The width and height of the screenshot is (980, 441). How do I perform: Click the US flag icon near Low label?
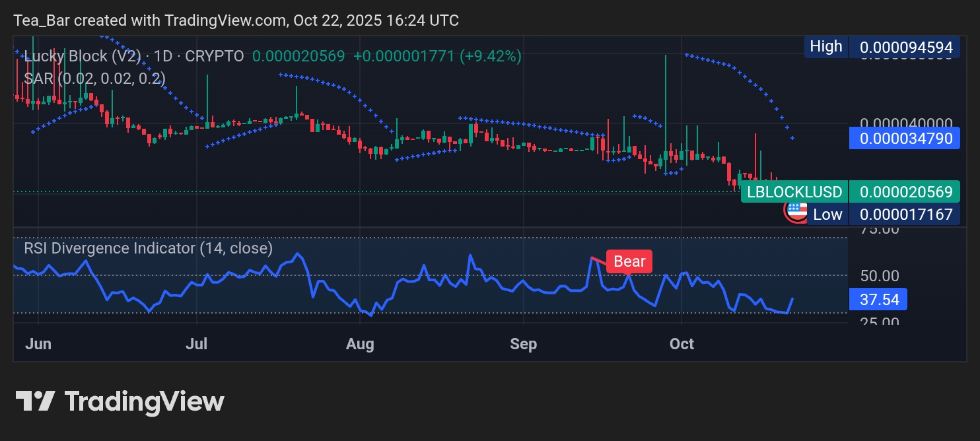click(x=796, y=211)
